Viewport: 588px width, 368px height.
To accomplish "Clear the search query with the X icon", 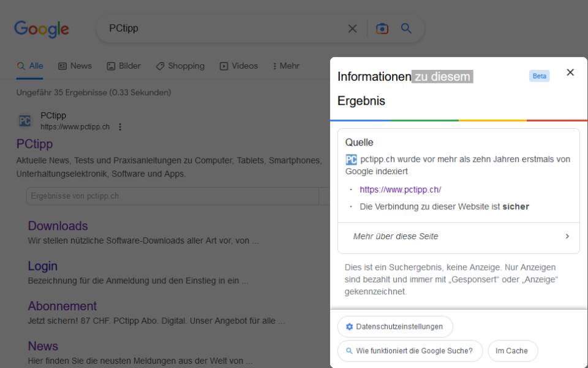I will click(x=352, y=28).
